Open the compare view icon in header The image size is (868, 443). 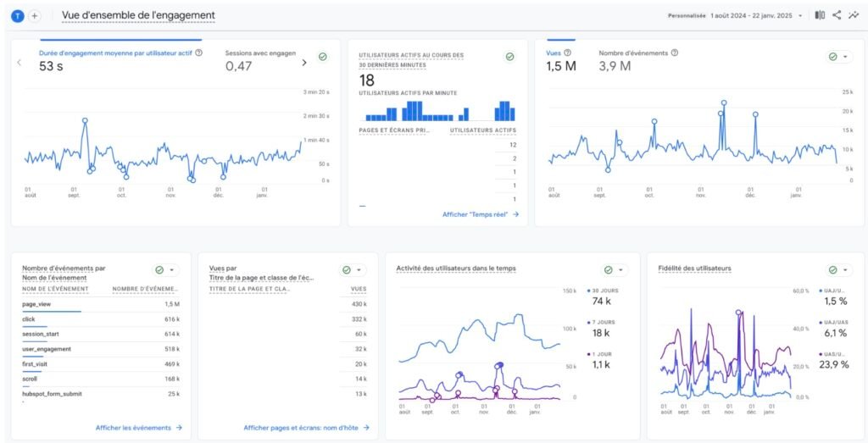click(x=820, y=15)
